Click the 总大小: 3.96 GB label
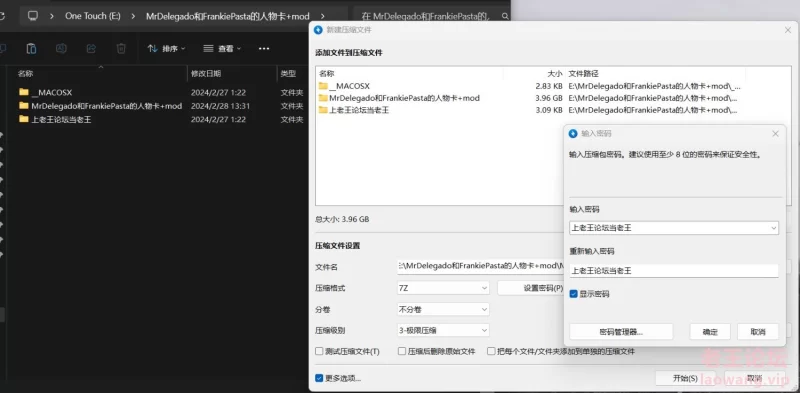800x393 pixels. [x=342, y=219]
